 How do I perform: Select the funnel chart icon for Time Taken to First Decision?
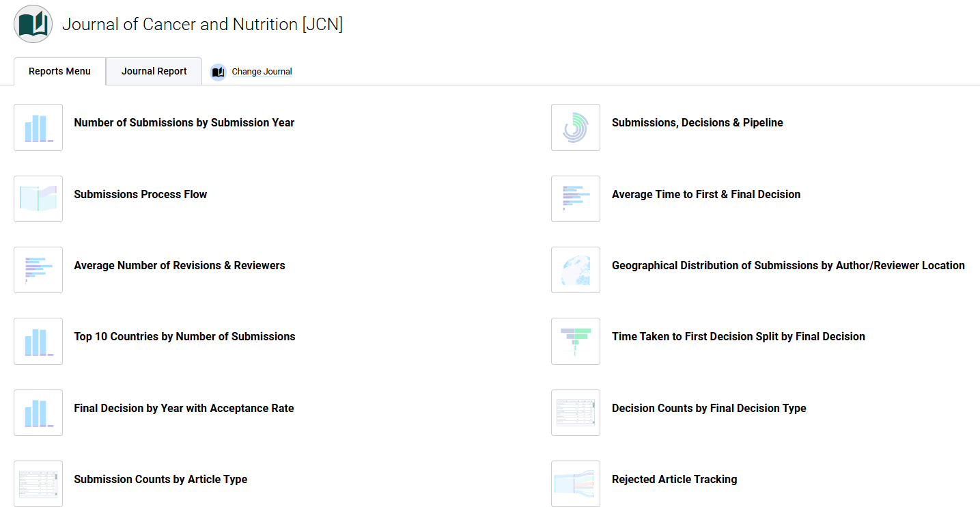pyautogui.click(x=576, y=341)
